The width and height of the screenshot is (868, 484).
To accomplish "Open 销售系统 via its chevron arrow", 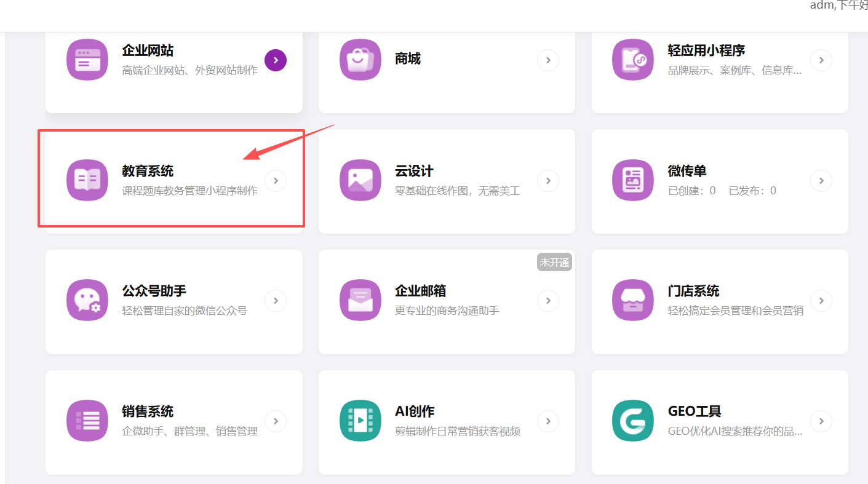I will pyautogui.click(x=276, y=421).
